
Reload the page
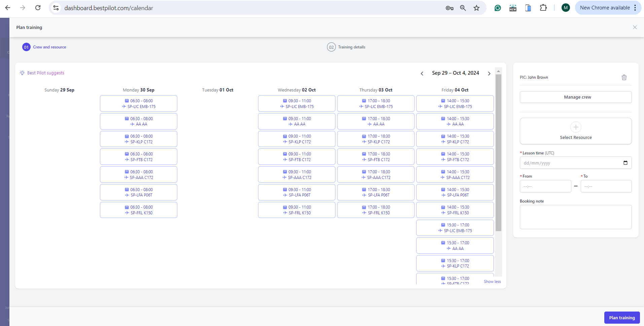click(x=38, y=8)
